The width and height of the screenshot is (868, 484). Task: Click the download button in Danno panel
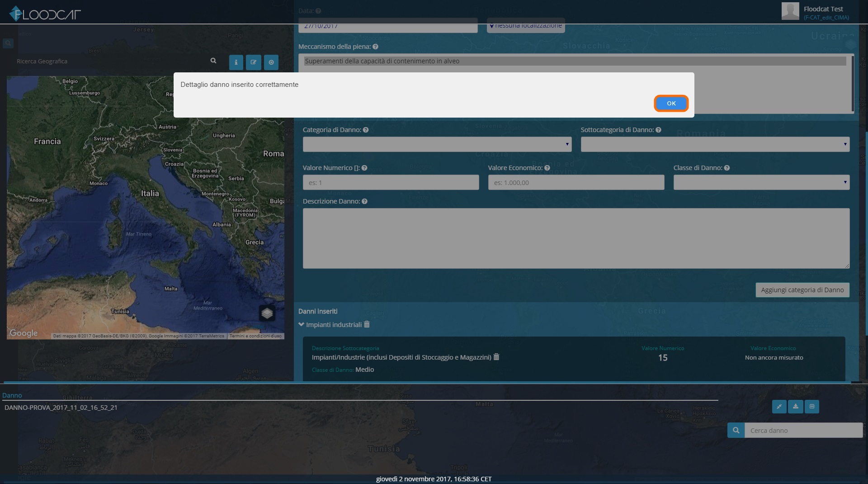pyautogui.click(x=796, y=406)
